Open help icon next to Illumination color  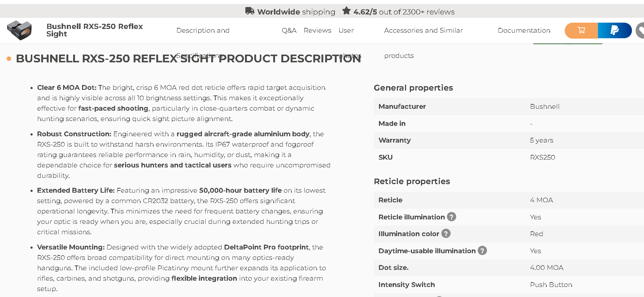click(446, 234)
